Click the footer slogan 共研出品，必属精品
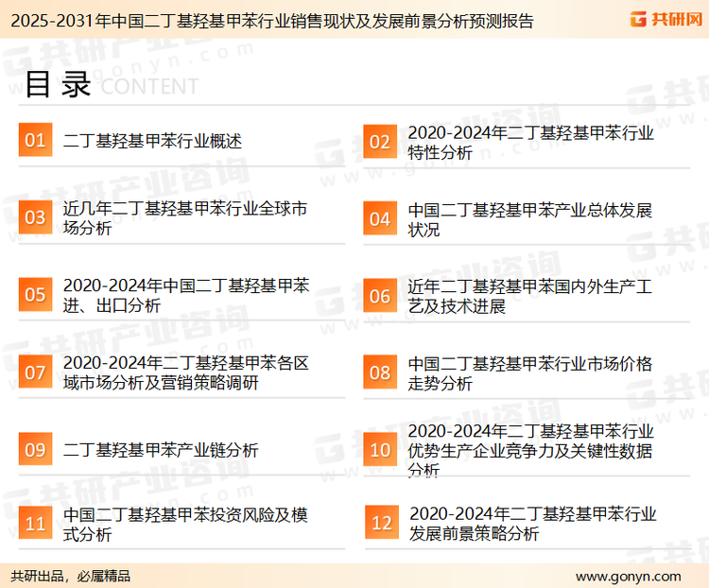The width and height of the screenshot is (709, 588). 71,577
